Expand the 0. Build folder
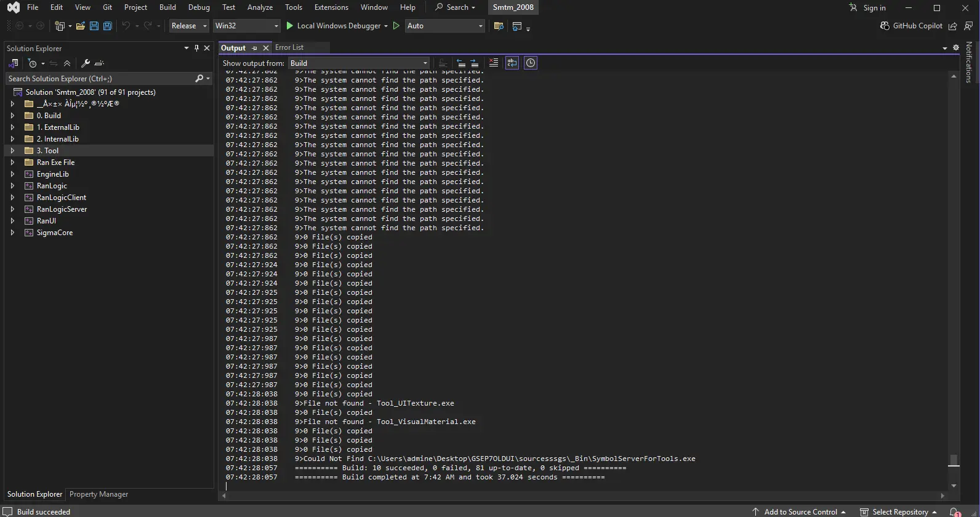This screenshot has width=980, height=517. [12, 116]
